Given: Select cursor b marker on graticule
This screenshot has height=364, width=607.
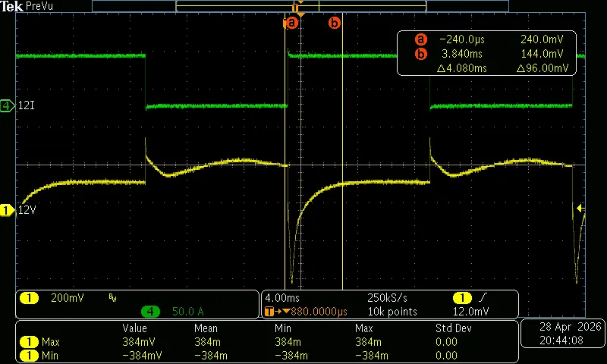Looking at the screenshot, I should tap(334, 23).
